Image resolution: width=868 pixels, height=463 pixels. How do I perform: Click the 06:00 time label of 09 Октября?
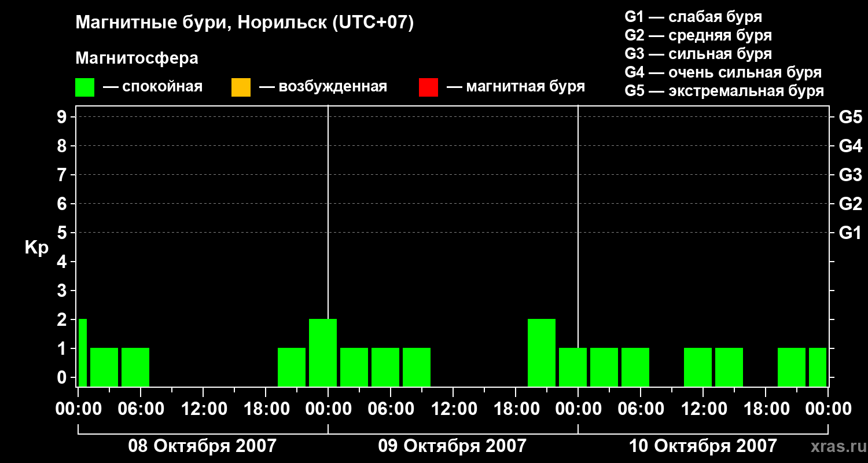[391, 409]
